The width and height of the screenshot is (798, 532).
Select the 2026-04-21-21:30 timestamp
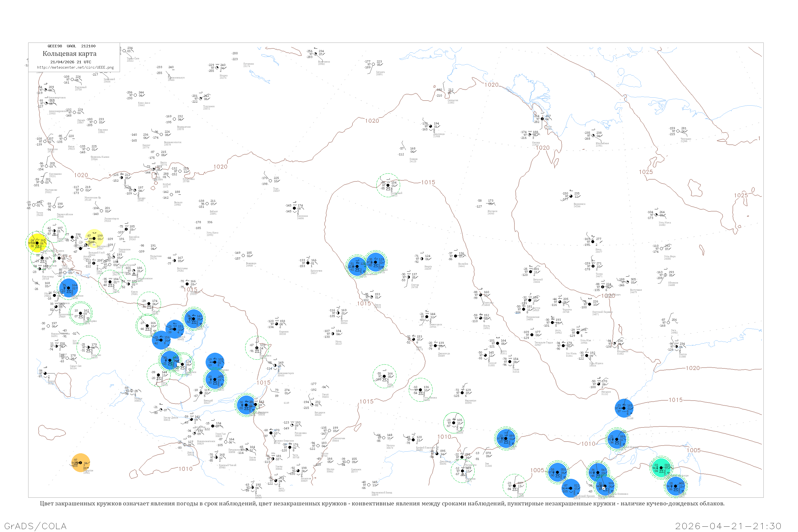tap(728, 526)
